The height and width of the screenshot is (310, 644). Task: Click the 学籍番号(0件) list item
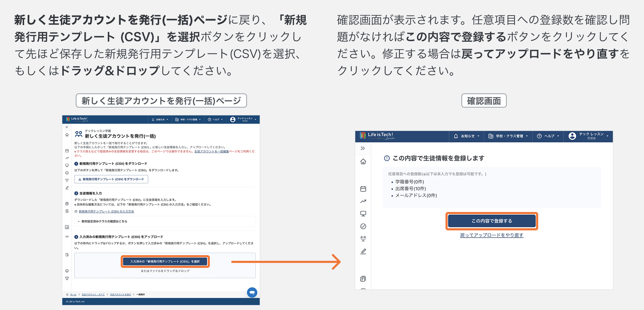[x=409, y=182]
